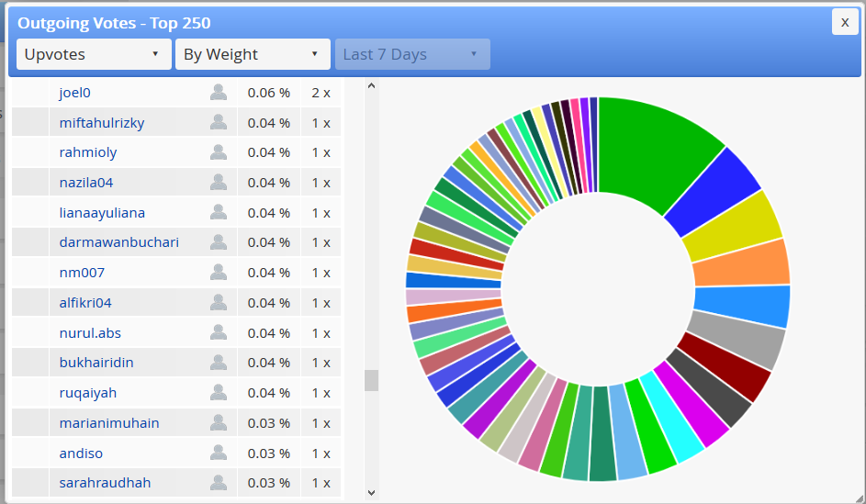The width and height of the screenshot is (866, 504).
Task: Open alfikri04 account link
Action: point(85,303)
